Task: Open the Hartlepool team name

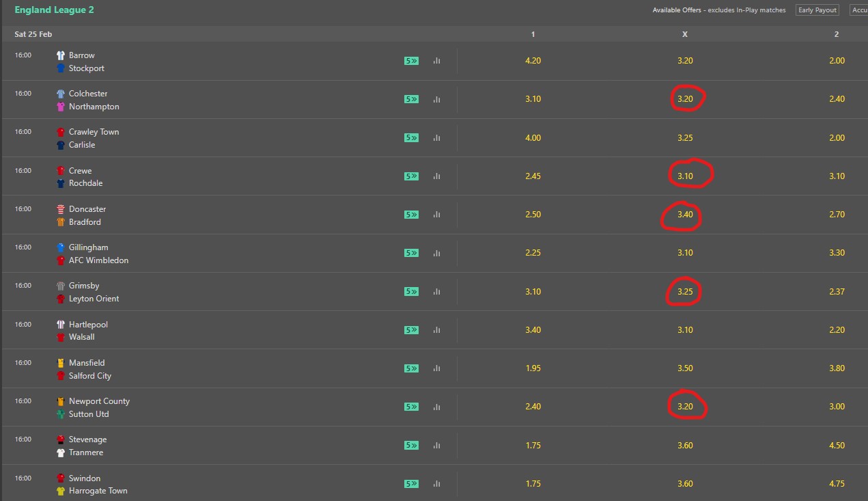Action: tap(88, 325)
